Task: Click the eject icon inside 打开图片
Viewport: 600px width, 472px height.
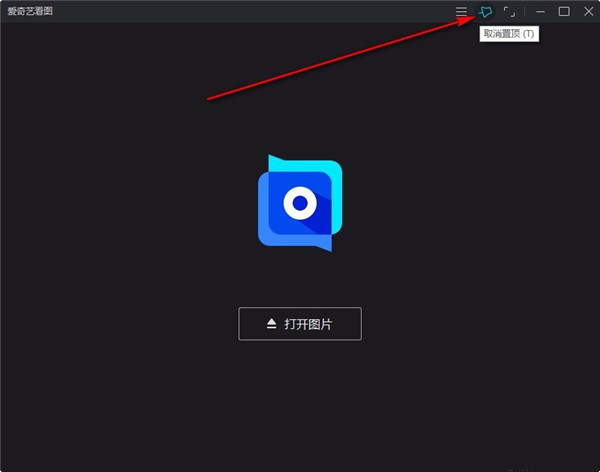Action: [271, 324]
